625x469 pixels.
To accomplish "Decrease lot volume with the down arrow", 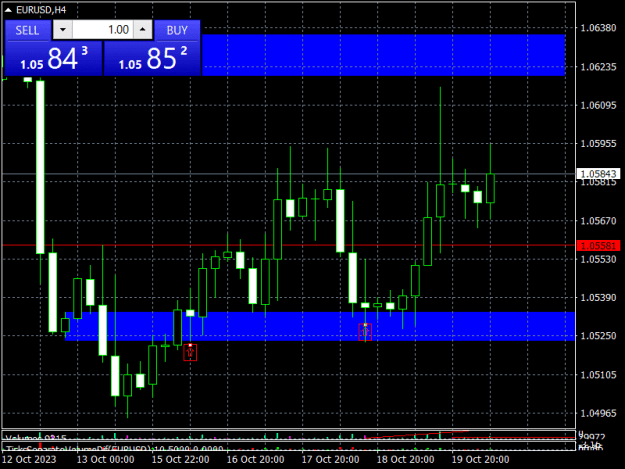I will click(x=63, y=30).
